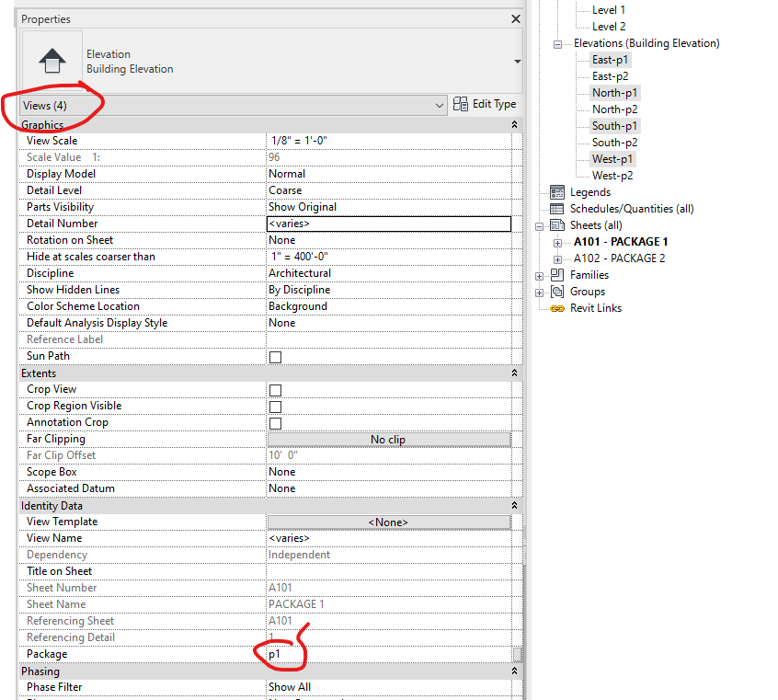Click Color Scheme Location value Background
This screenshot has height=700, width=778.
click(389, 306)
